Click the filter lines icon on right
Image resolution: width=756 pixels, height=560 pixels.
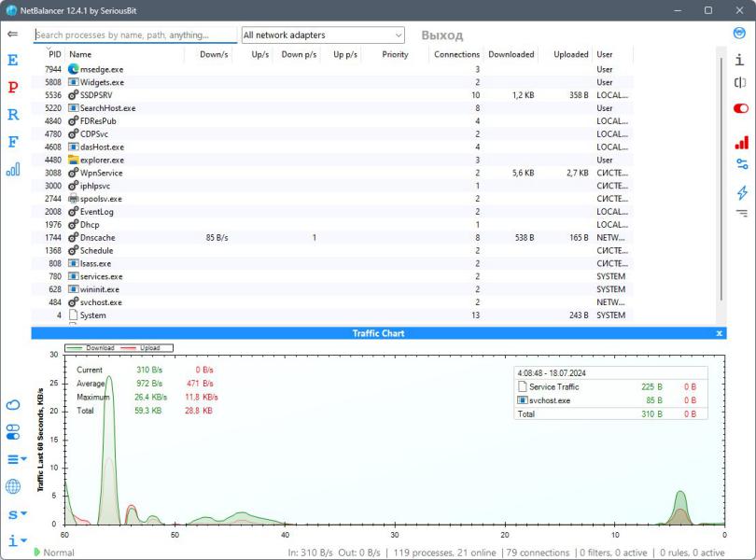click(x=742, y=213)
